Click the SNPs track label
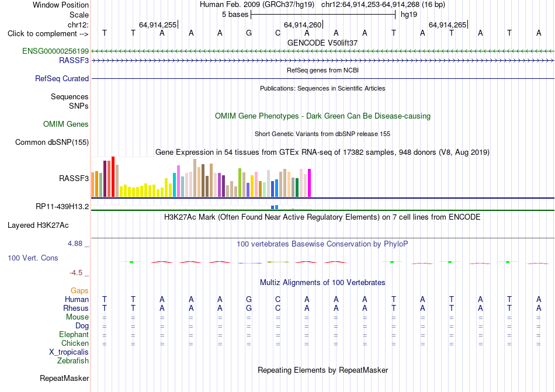Image resolution: width=555 pixels, height=392 pixels. coord(79,106)
